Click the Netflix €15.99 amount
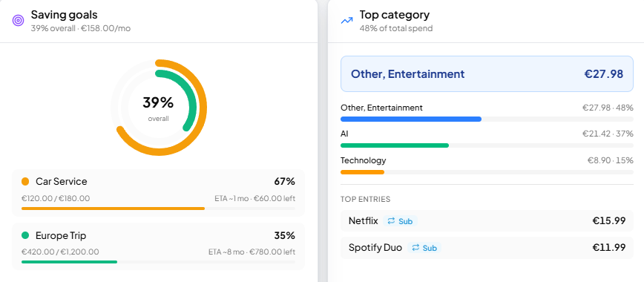The height and width of the screenshot is (282, 644). [x=609, y=220]
